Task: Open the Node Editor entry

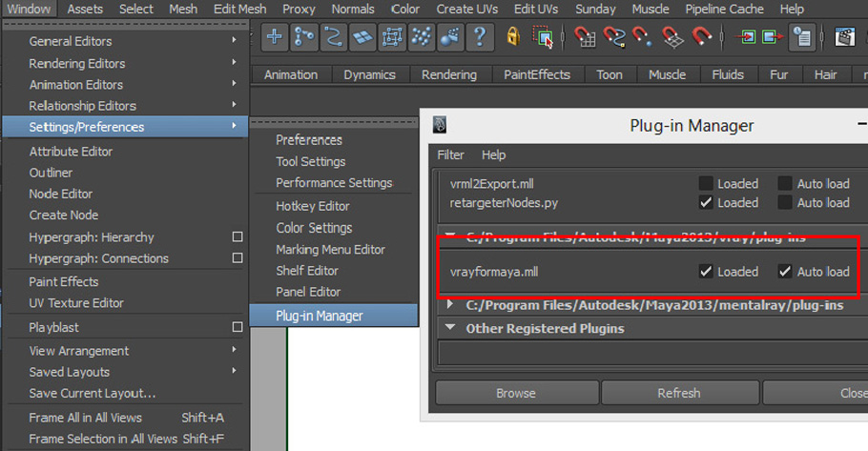Action: 60,194
